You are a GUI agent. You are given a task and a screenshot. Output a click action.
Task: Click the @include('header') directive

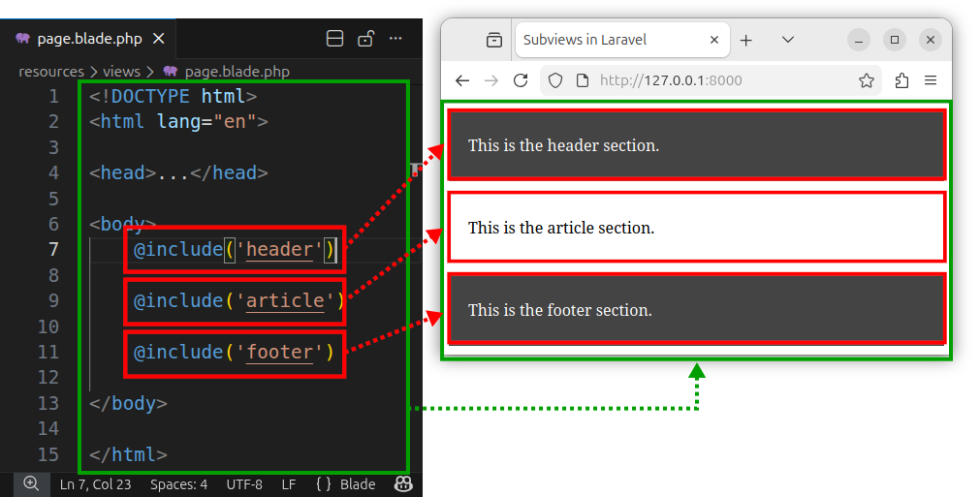[235, 249]
